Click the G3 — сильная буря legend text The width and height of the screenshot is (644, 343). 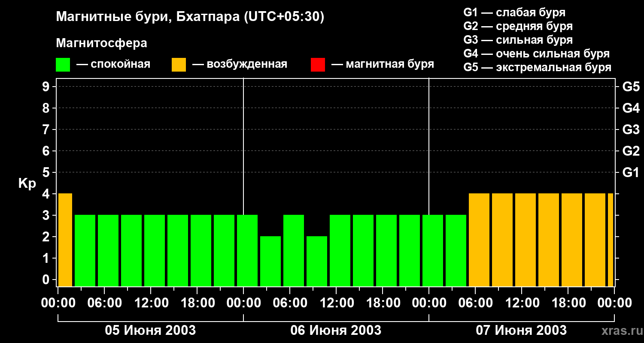[x=518, y=40]
